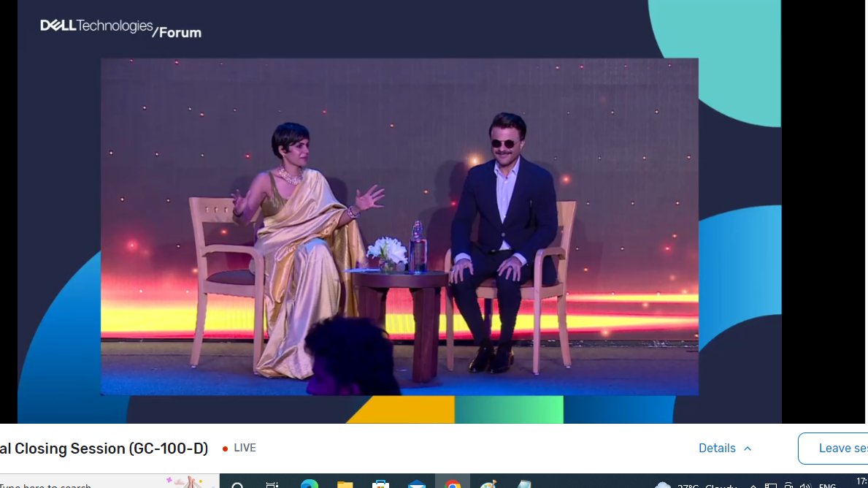The width and height of the screenshot is (868, 488).
Task: Expand the Details chevron
Action: (748, 448)
